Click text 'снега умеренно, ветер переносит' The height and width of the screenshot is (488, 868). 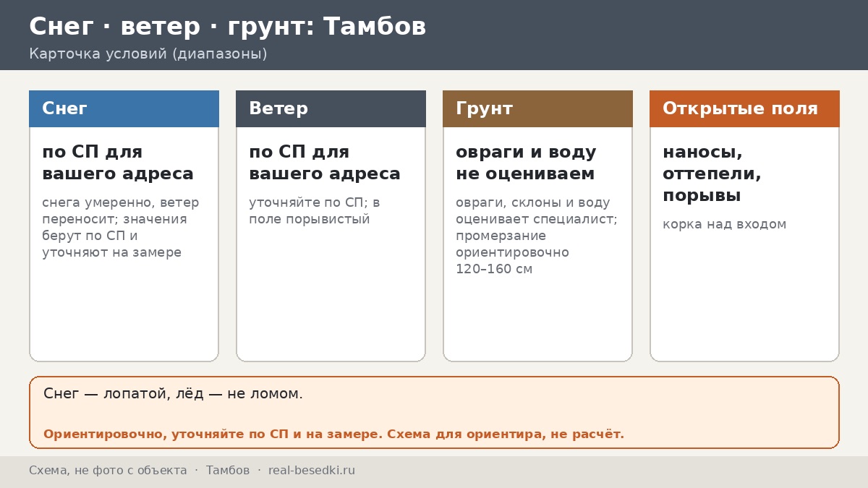pos(121,210)
